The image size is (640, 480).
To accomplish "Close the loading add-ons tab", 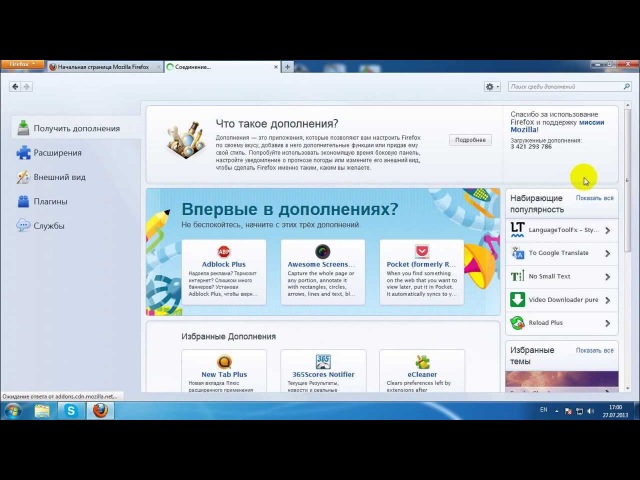I will pyautogui.click(x=276, y=67).
